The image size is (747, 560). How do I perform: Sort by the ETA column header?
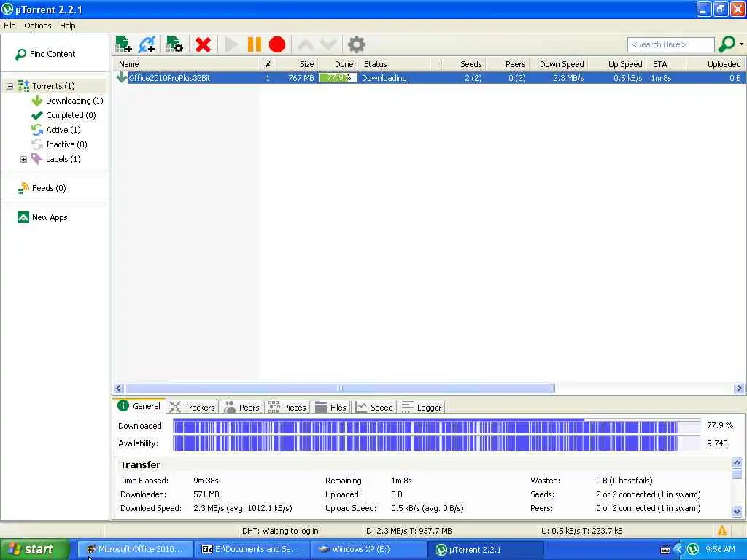(666, 64)
